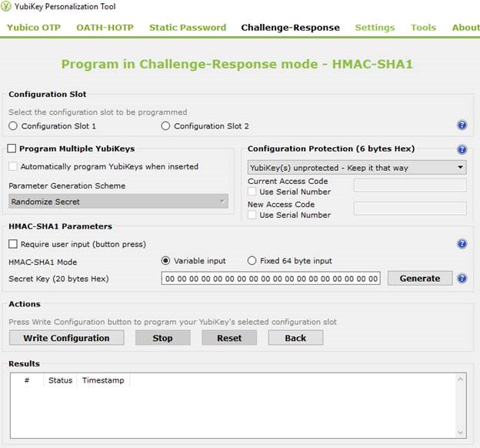This screenshot has height=448, width=480.
Task: Select Configuration Slot 2 radio button
Action: pyautogui.click(x=165, y=126)
